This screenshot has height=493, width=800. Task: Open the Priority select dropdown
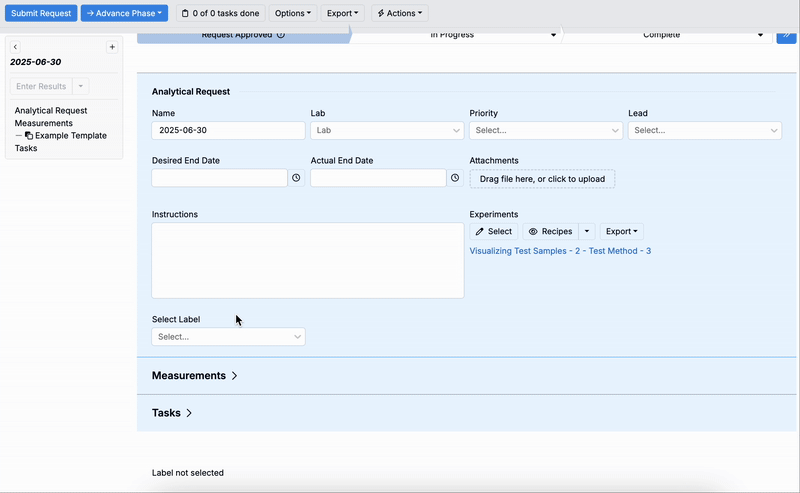pyautogui.click(x=546, y=130)
